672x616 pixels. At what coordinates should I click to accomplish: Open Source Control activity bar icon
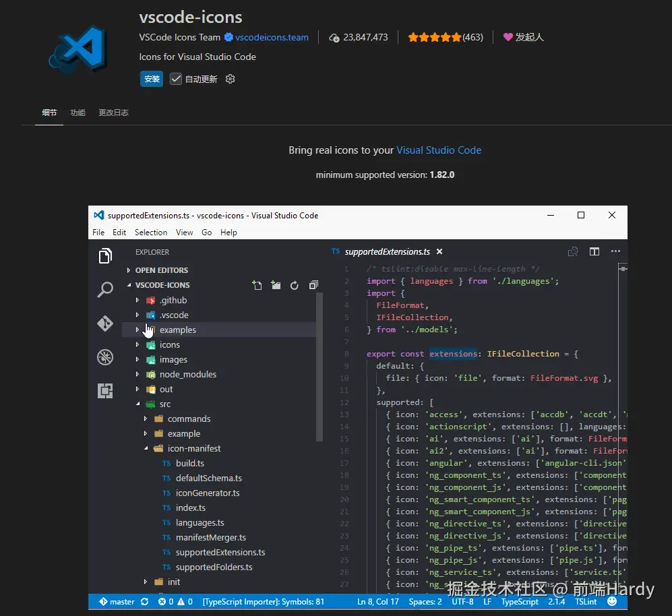(x=105, y=324)
